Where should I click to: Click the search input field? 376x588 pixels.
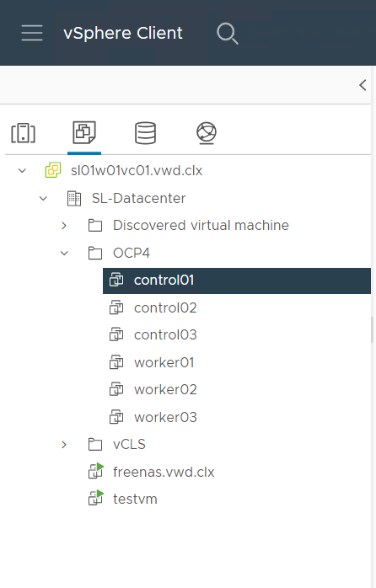[311, 33]
